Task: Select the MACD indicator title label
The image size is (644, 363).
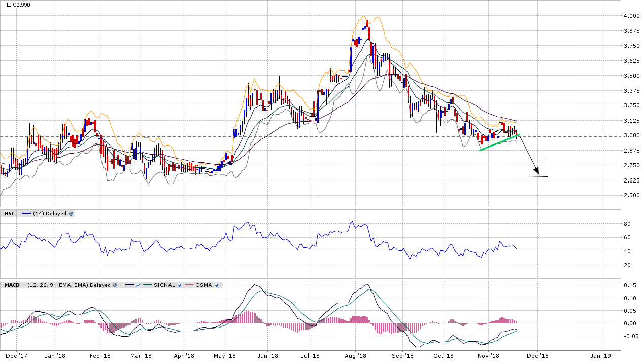Action: pos(12,285)
